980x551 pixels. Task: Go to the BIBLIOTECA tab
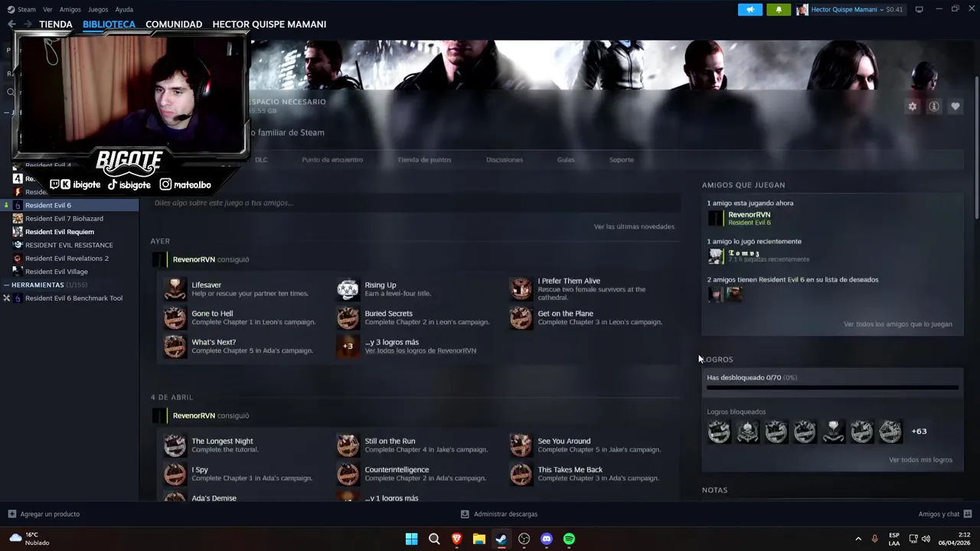(x=109, y=24)
